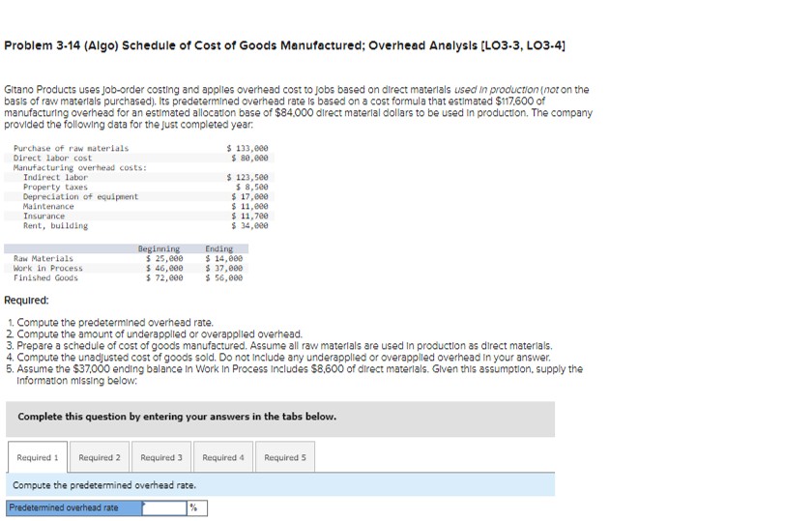Screen dimensions: 812x521
Task: Switch to the Required 2 tab
Action: coord(100,457)
